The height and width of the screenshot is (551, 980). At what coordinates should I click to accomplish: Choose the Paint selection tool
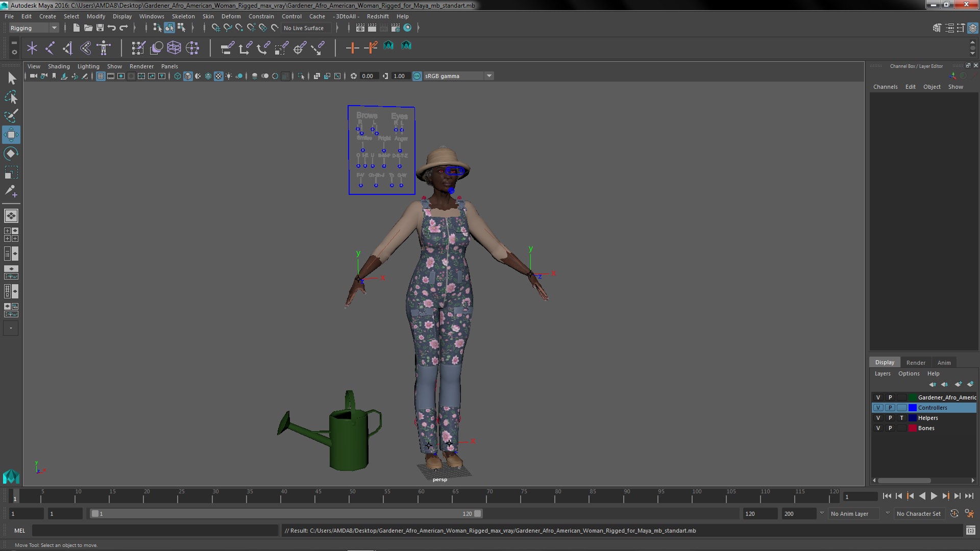11,116
